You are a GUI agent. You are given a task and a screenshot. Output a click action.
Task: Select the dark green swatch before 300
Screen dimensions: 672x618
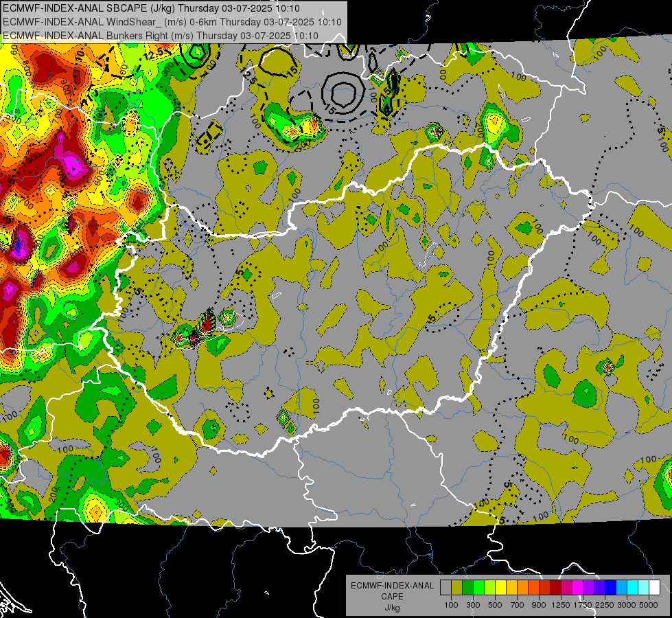[467, 588]
